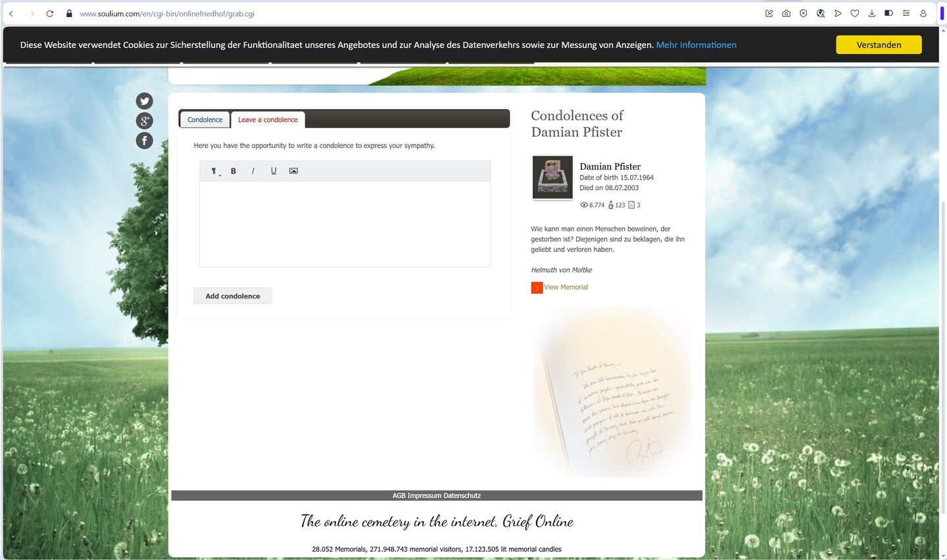This screenshot has height=560, width=947.
Task: Share the page on Google Plus
Action: point(145,120)
